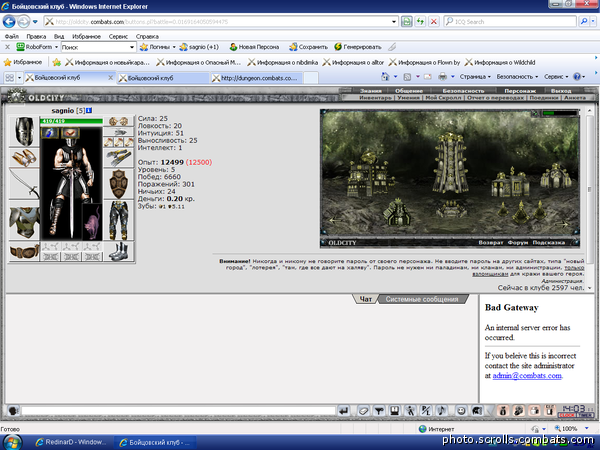Switch to RedinarD window in taskbar
The height and width of the screenshot is (450, 600).
[71, 442]
